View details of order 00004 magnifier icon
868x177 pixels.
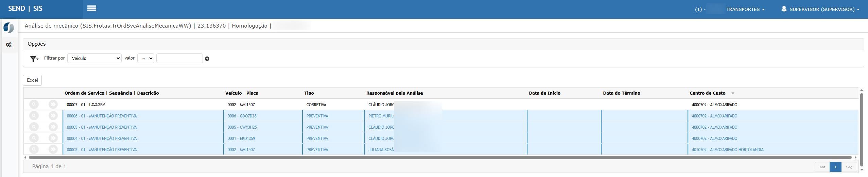coord(34,138)
